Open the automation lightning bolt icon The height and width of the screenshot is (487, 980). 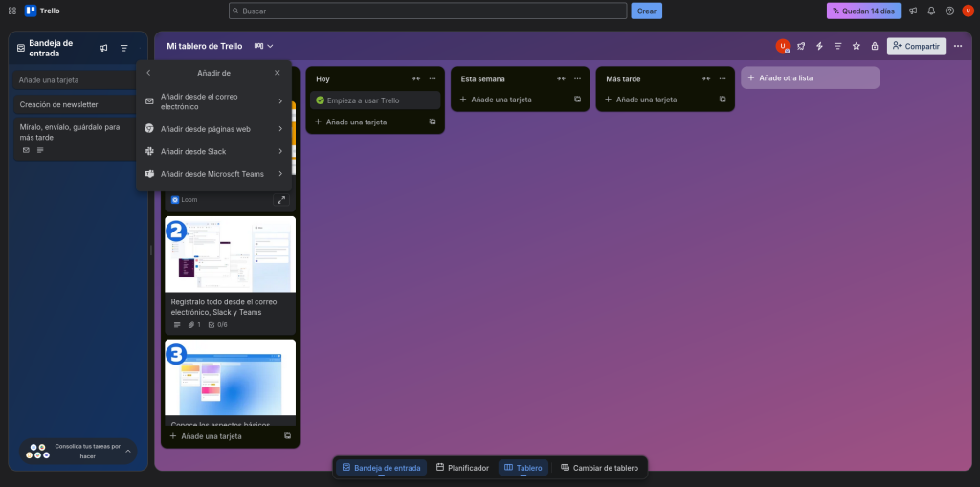click(x=819, y=46)
